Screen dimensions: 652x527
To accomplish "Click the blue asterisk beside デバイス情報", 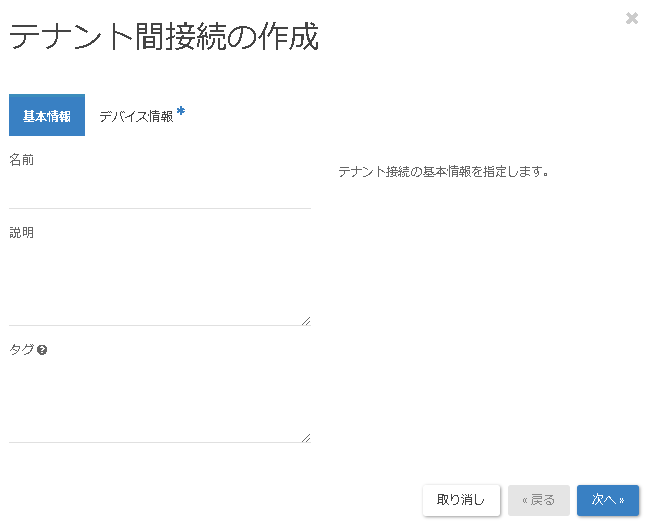I will click(181, 111).
